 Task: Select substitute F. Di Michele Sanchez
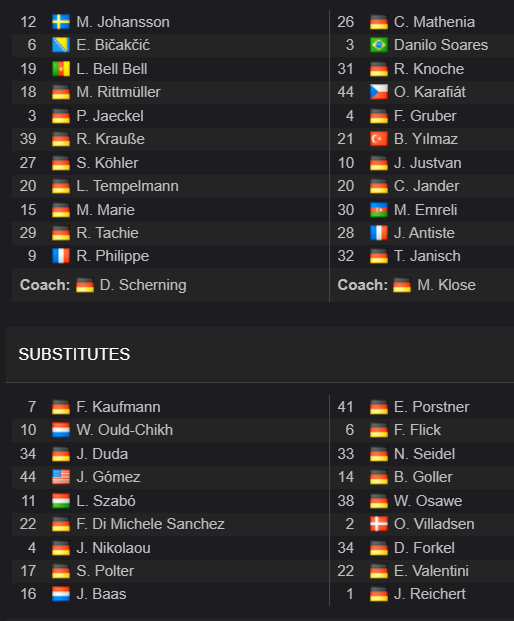pos(150,524)
